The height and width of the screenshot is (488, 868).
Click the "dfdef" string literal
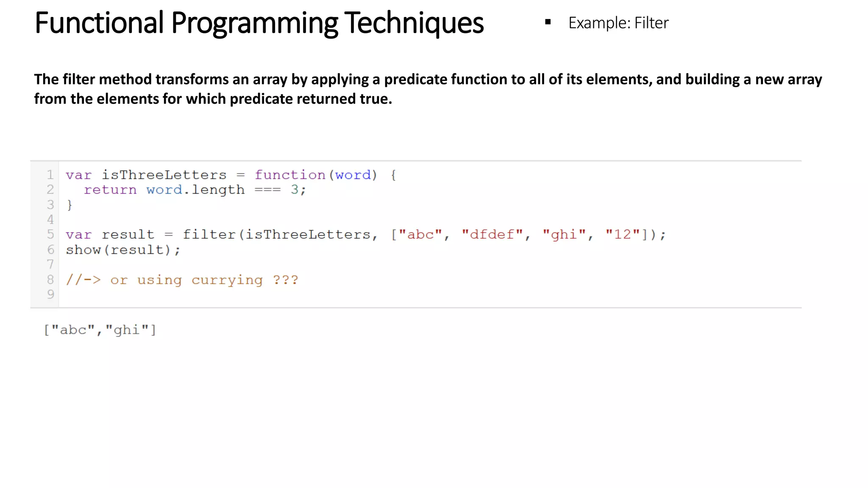492,235
